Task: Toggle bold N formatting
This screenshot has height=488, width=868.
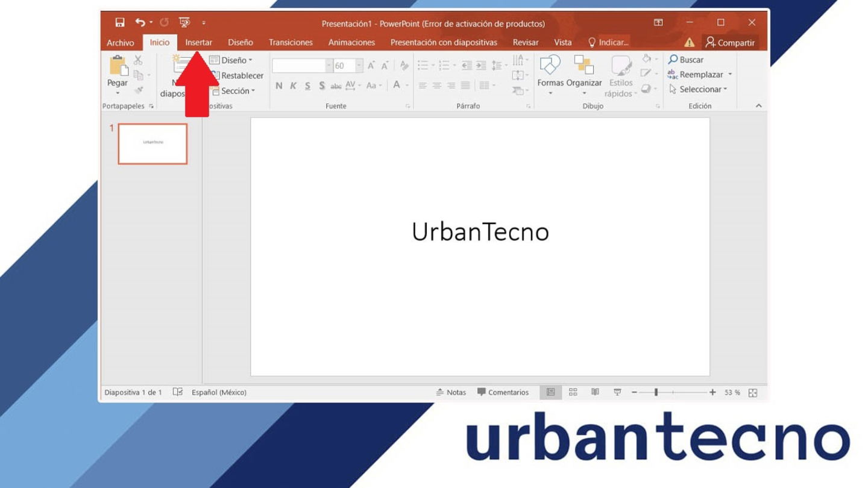Action: (278, 86)
